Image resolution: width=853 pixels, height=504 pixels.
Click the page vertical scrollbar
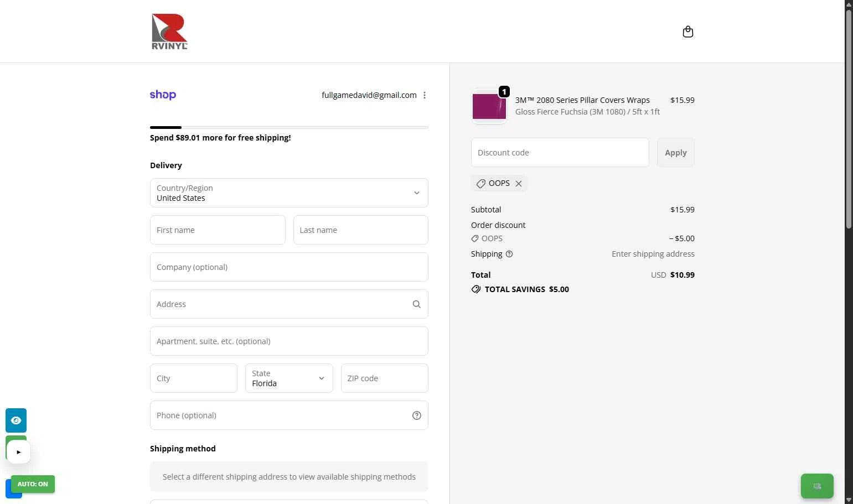[x=849, y=119]
